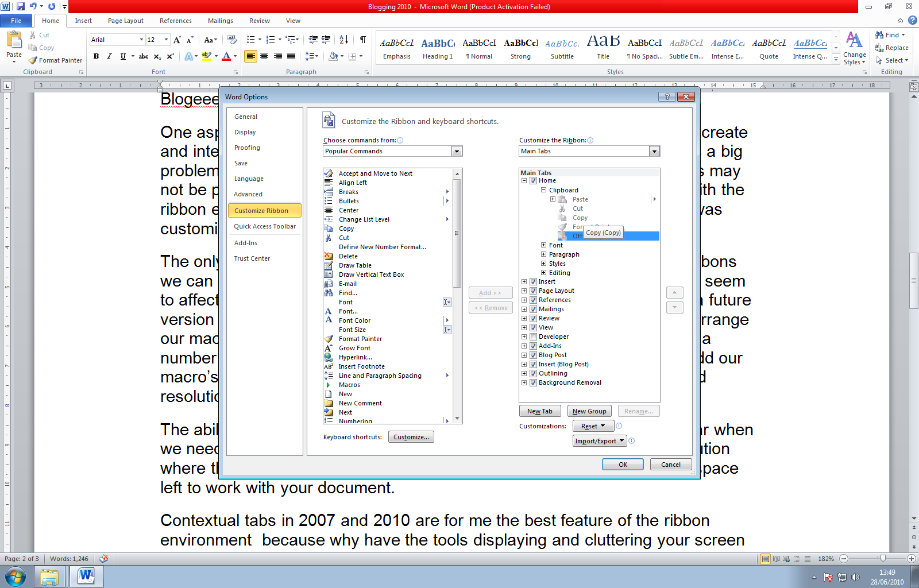
Task: Click the Bullets list icon in ribbon
Action: click(250, 40)
